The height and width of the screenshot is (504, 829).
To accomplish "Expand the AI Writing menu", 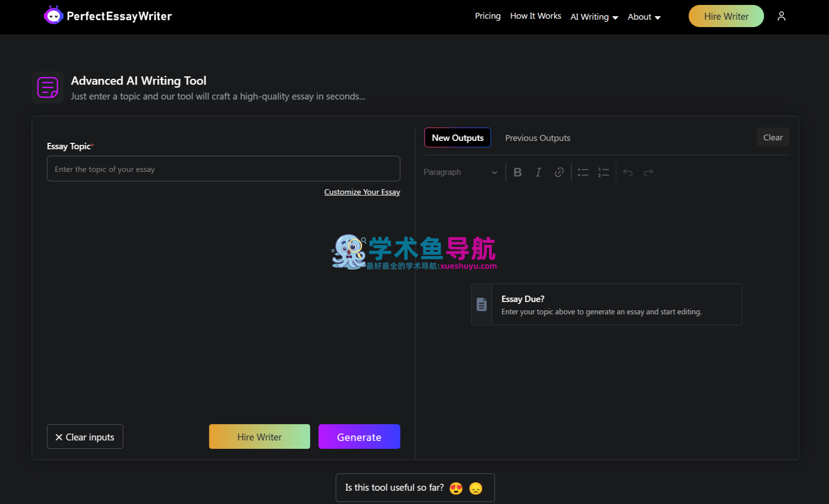I will pos(594,17).
